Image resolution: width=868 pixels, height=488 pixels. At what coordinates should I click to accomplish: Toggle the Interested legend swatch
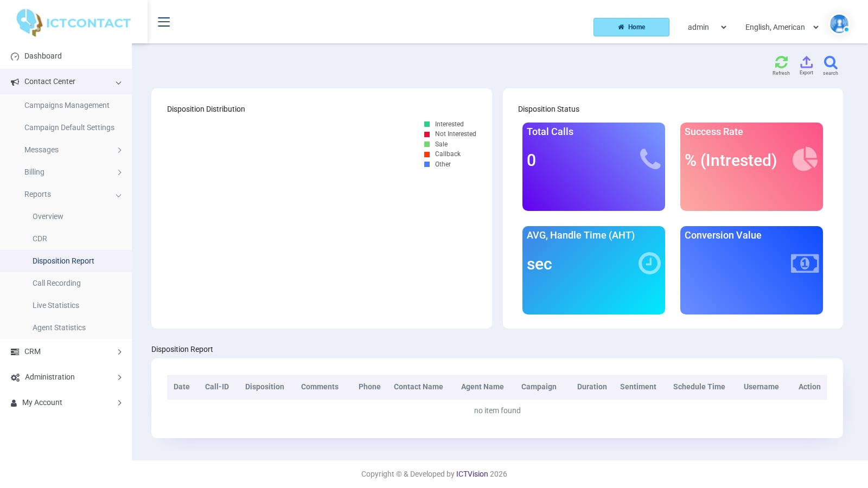(x=427, y=124)
